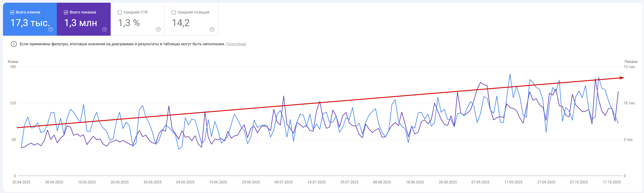Click the Показы axis label
The width and height of the screenshot is (644, 193).
click(x=631, y=62)
